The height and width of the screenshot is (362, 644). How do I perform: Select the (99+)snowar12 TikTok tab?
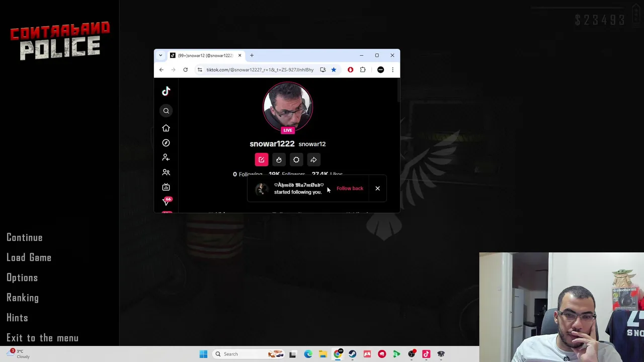coord(206,55)
